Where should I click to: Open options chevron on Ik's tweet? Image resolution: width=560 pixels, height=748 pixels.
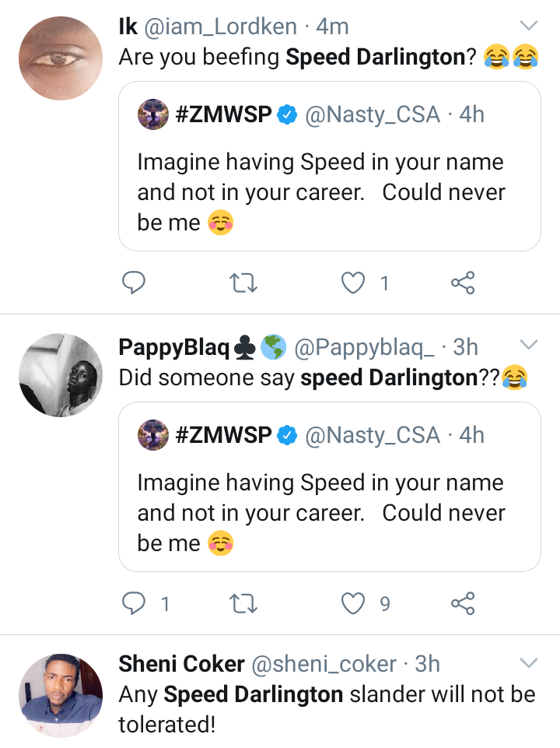528,26
